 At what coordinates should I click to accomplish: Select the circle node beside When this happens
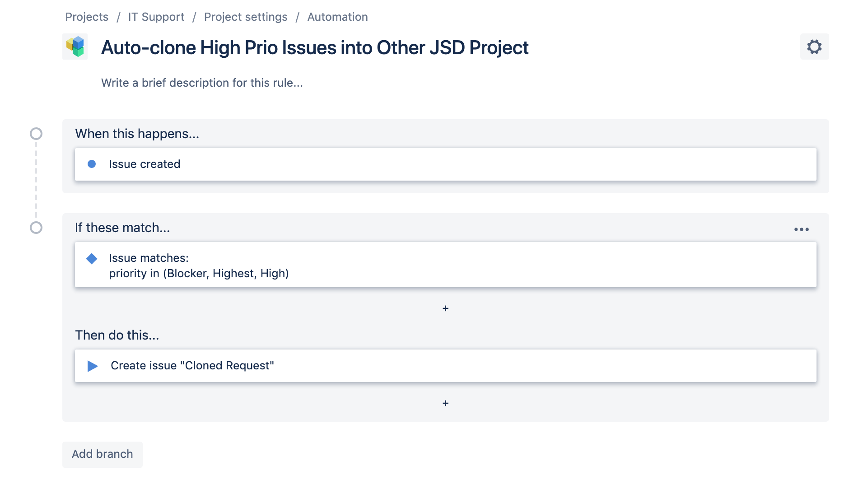pyautogui.click(x=36, y=134)
